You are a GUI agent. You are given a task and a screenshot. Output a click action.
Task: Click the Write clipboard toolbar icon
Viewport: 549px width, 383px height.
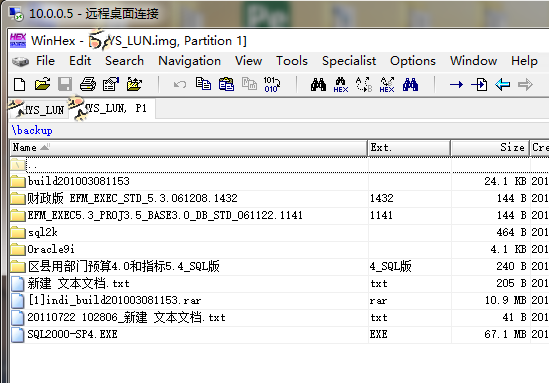[226, 84]
